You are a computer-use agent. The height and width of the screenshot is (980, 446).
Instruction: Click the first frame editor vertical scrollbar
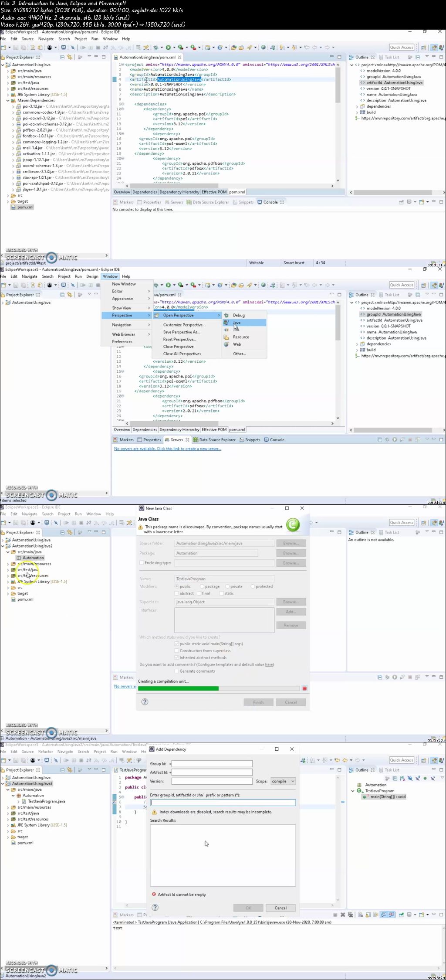tap(338, 85)
